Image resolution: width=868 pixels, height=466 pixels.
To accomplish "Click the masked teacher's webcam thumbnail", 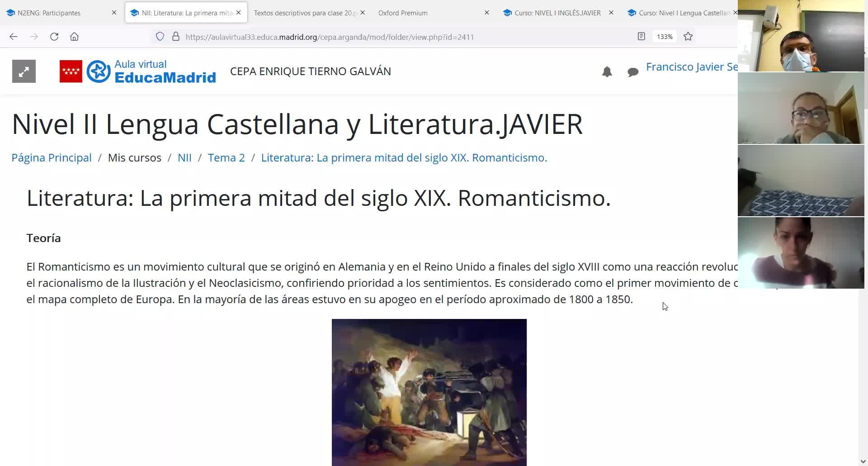I will 801,36.
